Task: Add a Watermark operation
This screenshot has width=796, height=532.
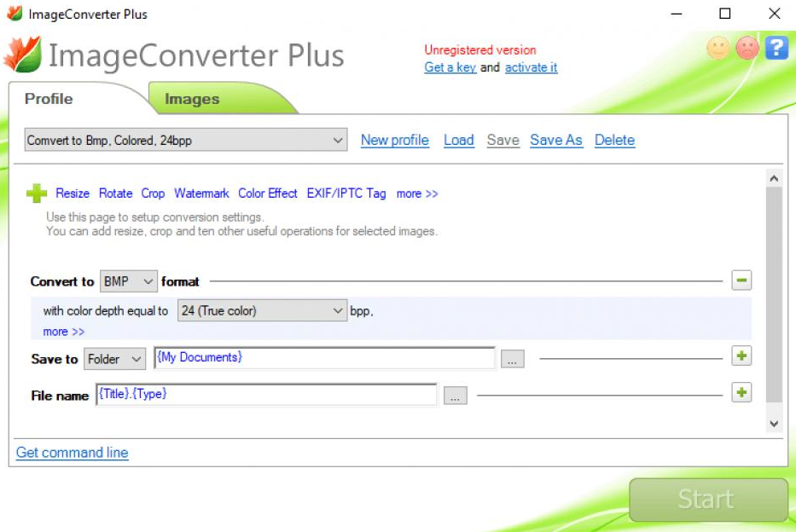Action: click(x=201, y=194)
